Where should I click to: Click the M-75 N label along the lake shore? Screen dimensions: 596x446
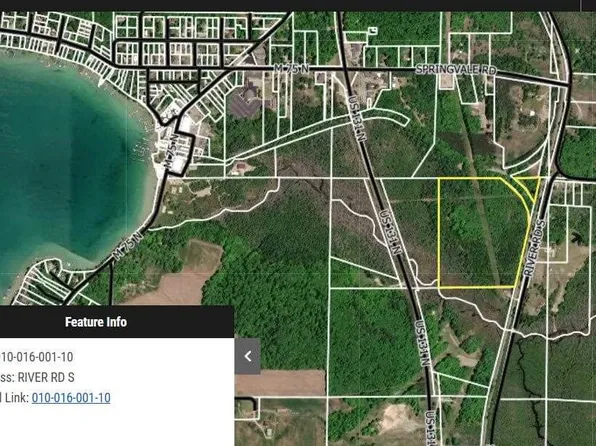[x=128, y=246]
